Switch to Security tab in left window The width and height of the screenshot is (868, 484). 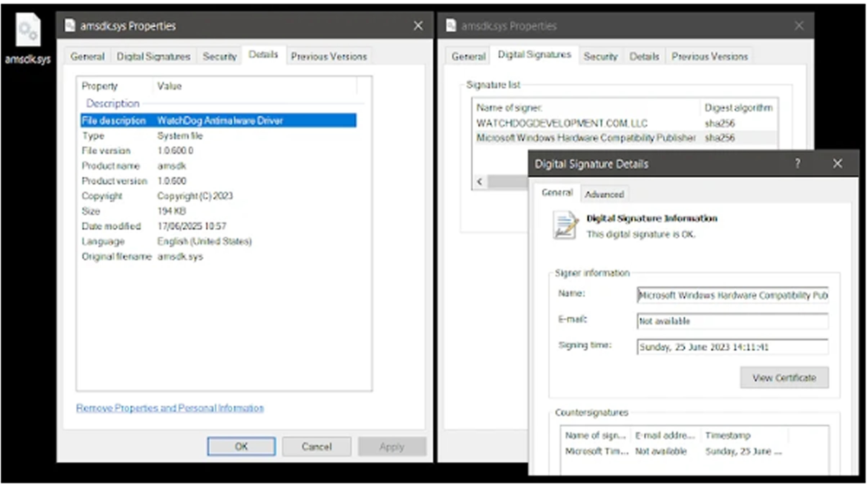click(x=219, y=57)
